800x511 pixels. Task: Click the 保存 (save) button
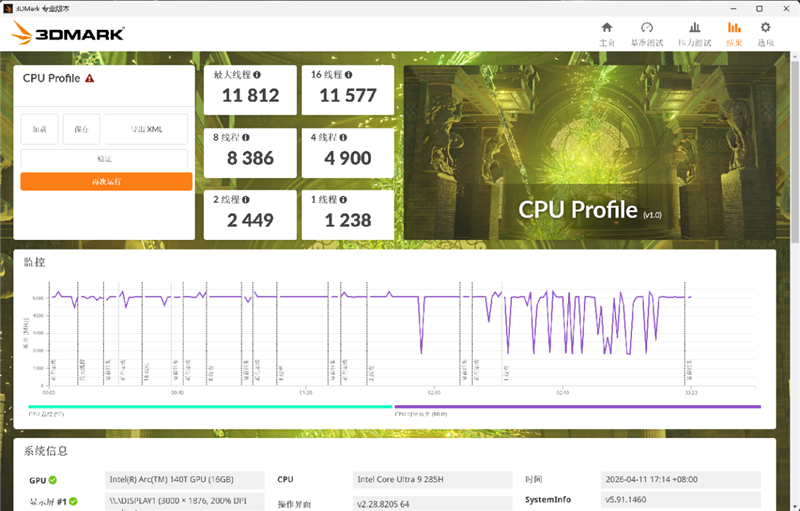[x=81, y=130]
